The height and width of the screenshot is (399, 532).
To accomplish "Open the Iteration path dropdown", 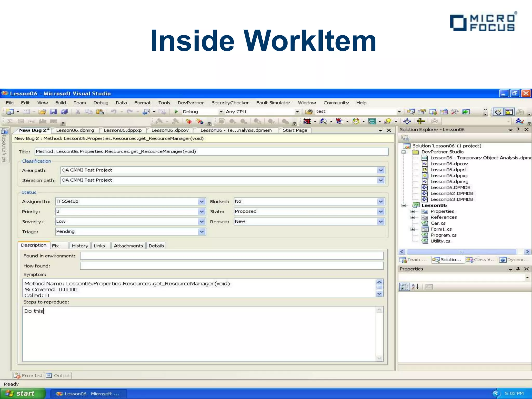I will click(381, 180).
